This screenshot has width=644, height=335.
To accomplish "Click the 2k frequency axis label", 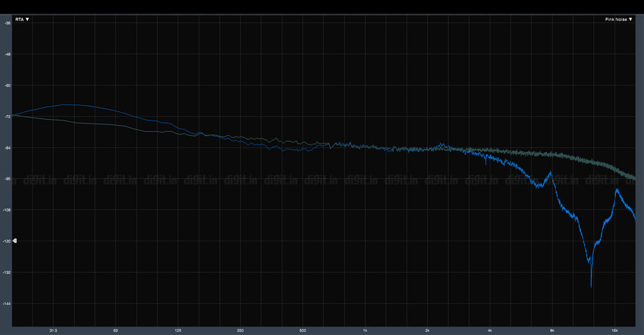I will [x=427, y=330].
